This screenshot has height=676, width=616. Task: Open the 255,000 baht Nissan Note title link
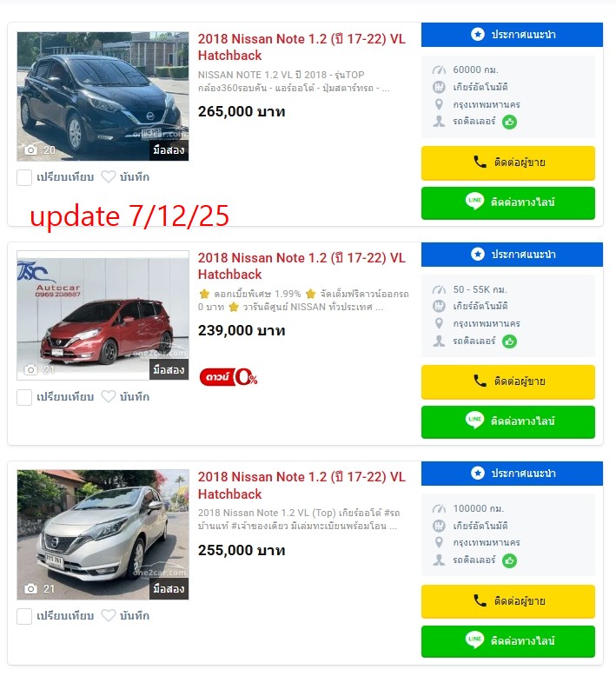coord(301,486)
